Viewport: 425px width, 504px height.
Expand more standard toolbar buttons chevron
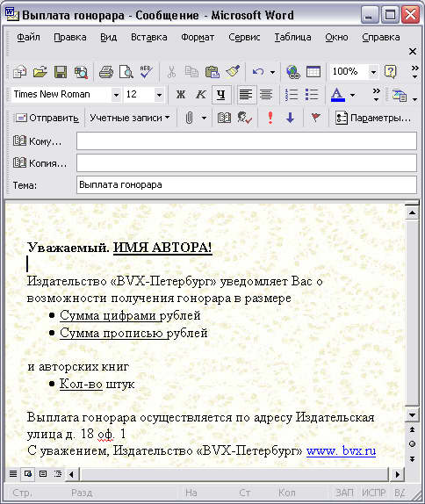[x=414, y=72]
